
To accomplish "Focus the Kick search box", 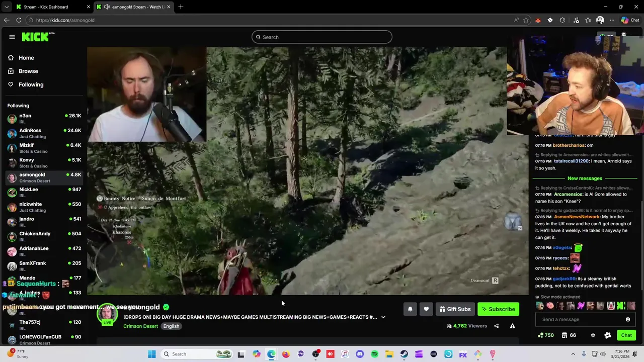I will tap(322, 37).
